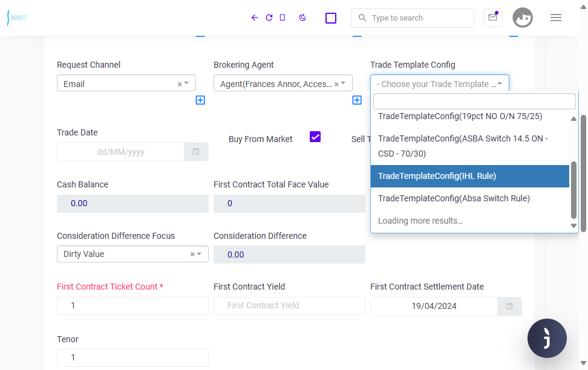The width and height of the screenshot is (588, 370).
Task: Select TradeTemplateConfig(ASBA Switch 14.5 ON - CSD) option
Action: point(470,146)
